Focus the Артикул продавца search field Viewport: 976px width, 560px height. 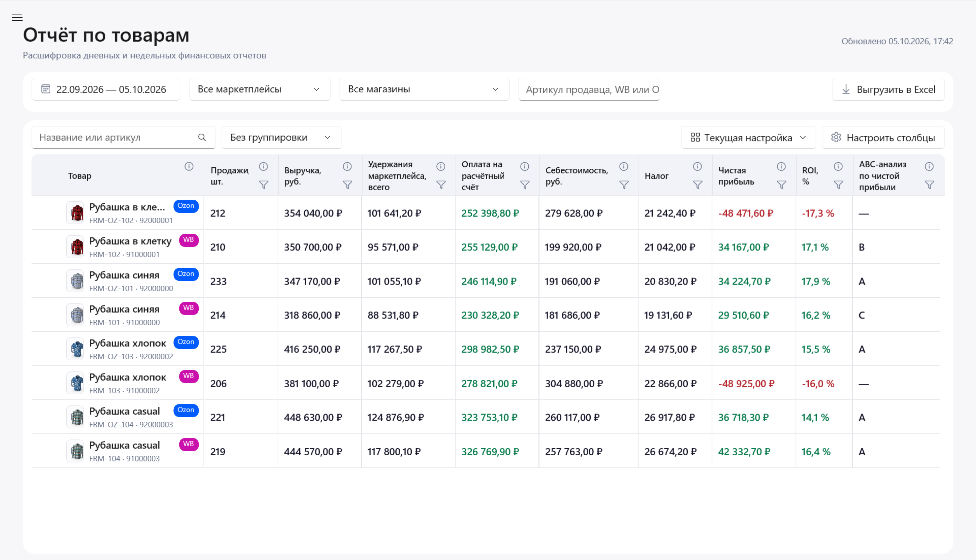click(589, 89)
